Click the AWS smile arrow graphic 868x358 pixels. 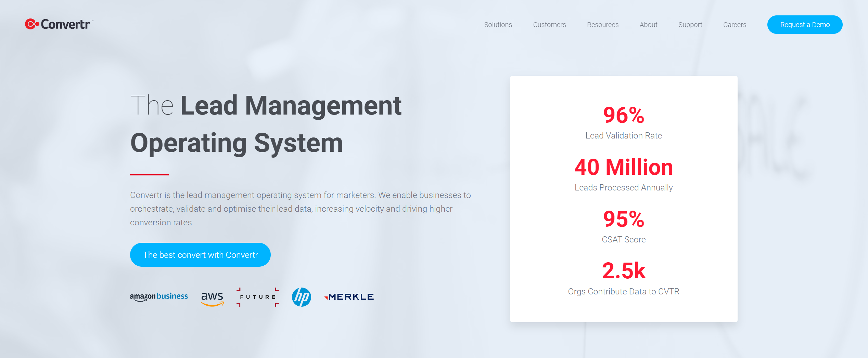(212, 304)
